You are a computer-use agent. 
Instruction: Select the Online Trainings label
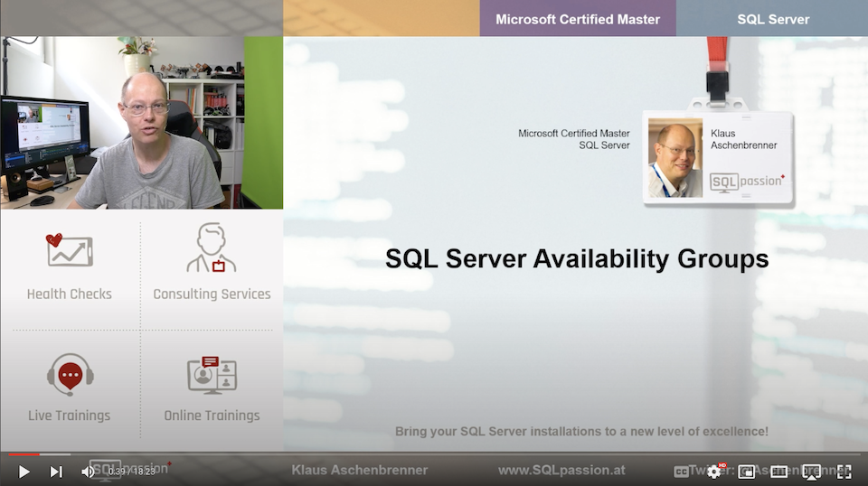point(212,416)
